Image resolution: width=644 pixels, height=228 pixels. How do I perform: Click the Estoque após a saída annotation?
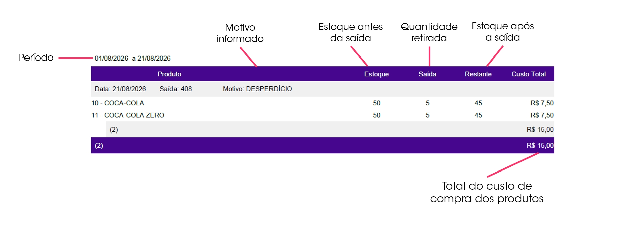502,32
